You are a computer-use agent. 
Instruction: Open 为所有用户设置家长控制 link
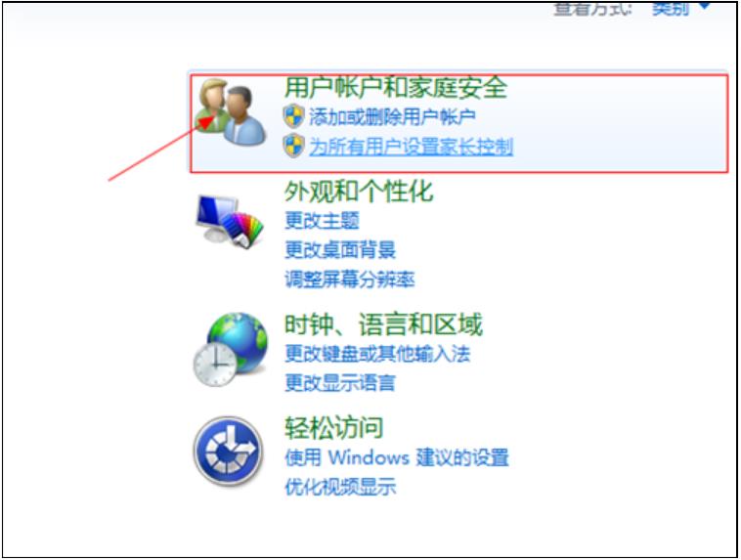tap(412, 147)
